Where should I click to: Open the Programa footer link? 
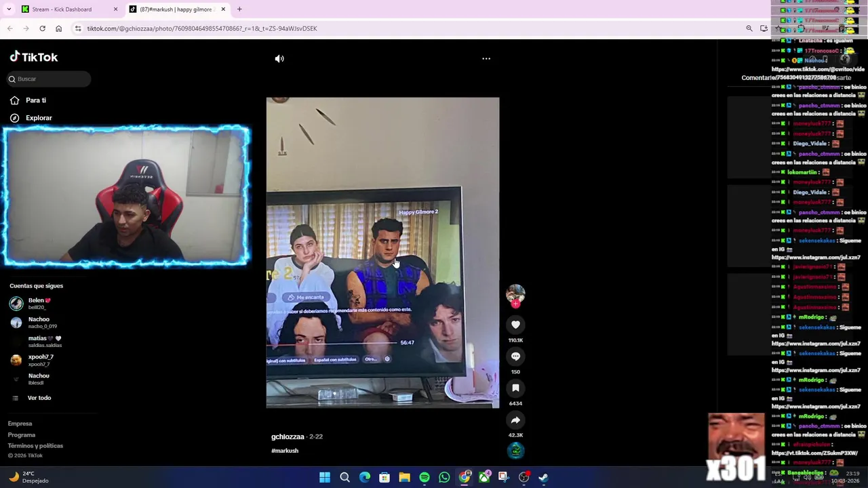[x=22, y=434]
